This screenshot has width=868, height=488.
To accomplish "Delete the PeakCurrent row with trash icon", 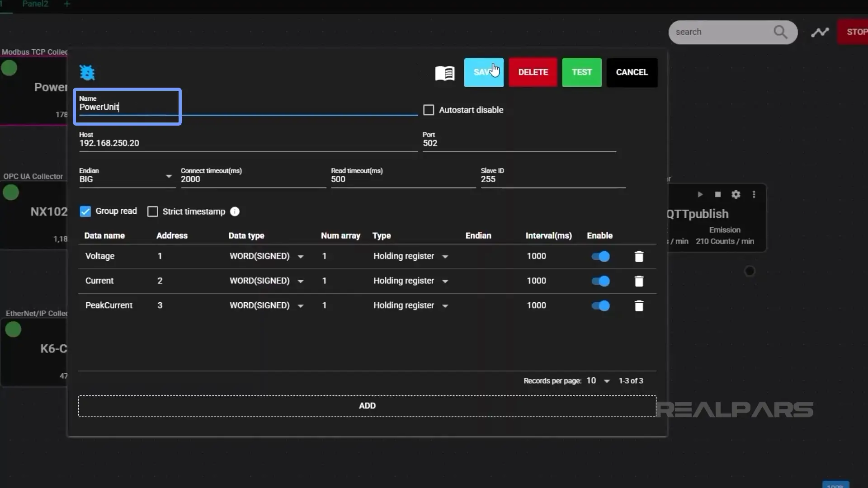I will [639, 306].
